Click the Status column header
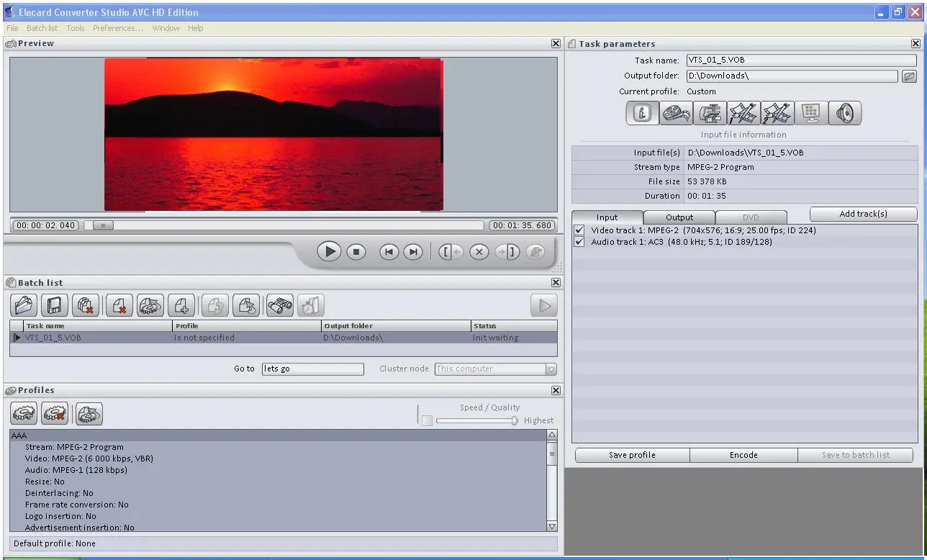This screenshot has width=927, height=560. 514,326
